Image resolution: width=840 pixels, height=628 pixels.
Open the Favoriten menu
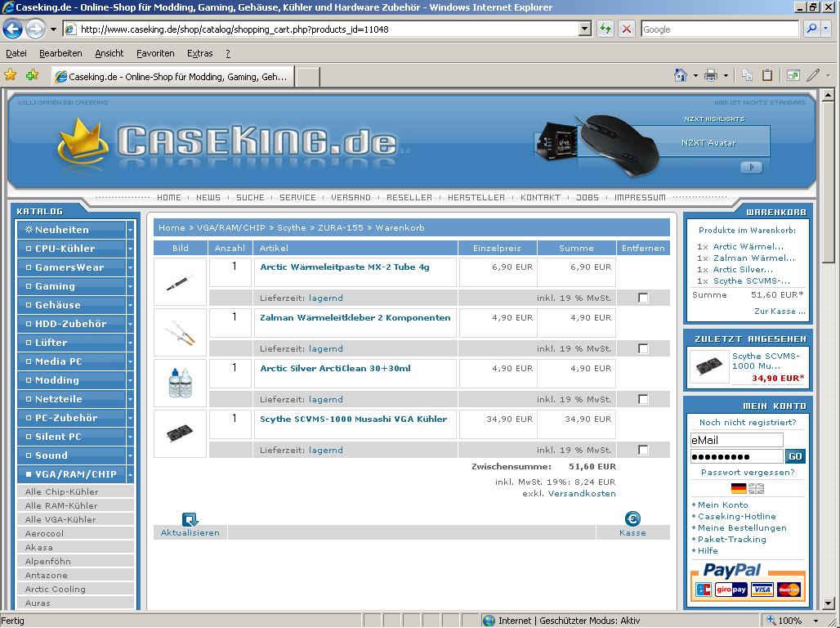[x=155, y=53]
